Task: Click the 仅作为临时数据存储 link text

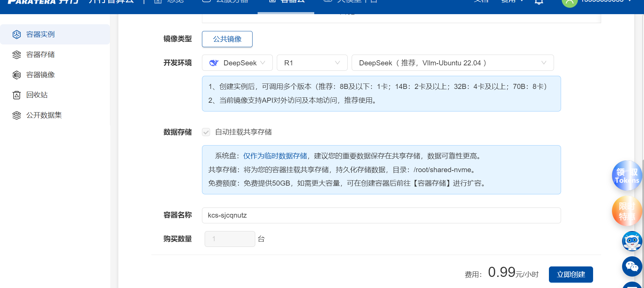Action: [275, 156]
